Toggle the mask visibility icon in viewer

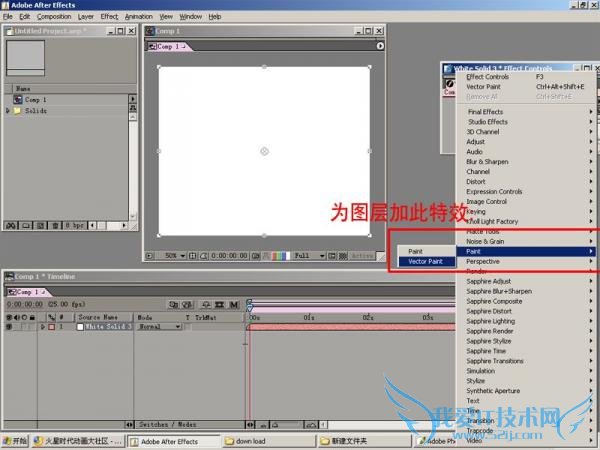[x=204, y=256]
